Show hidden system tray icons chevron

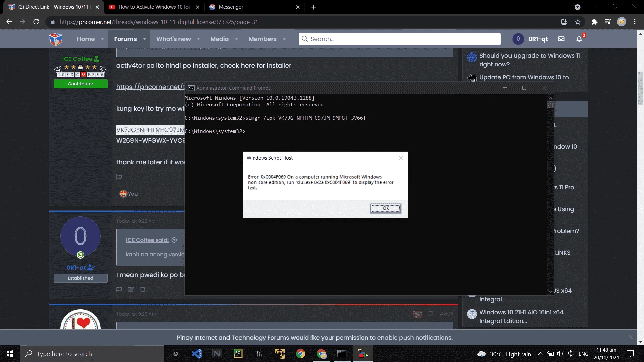tap(540, 354)
